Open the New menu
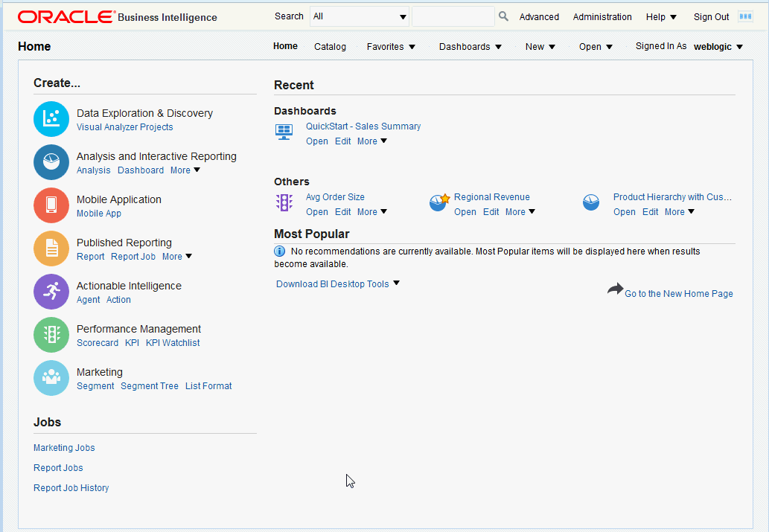 [540, 47]
